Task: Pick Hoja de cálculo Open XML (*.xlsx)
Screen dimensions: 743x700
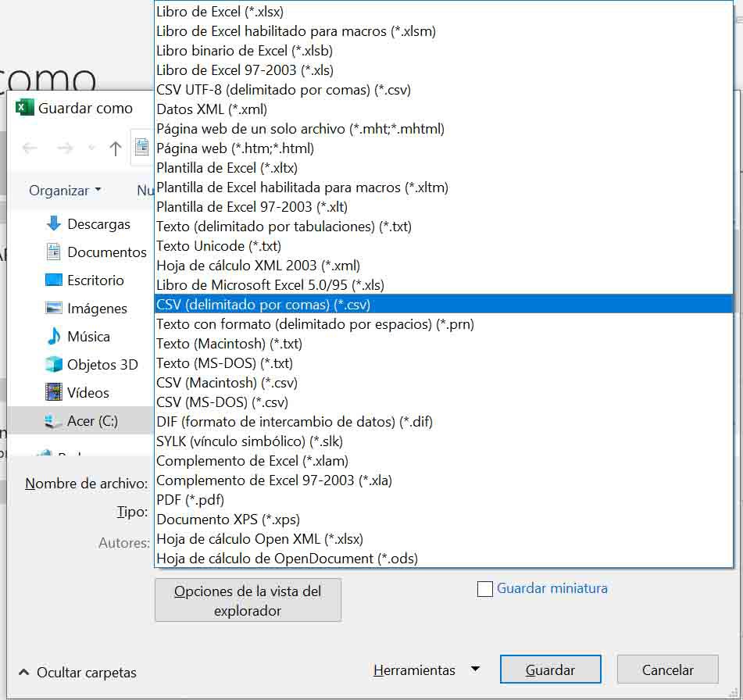Action: click(444, 539)
